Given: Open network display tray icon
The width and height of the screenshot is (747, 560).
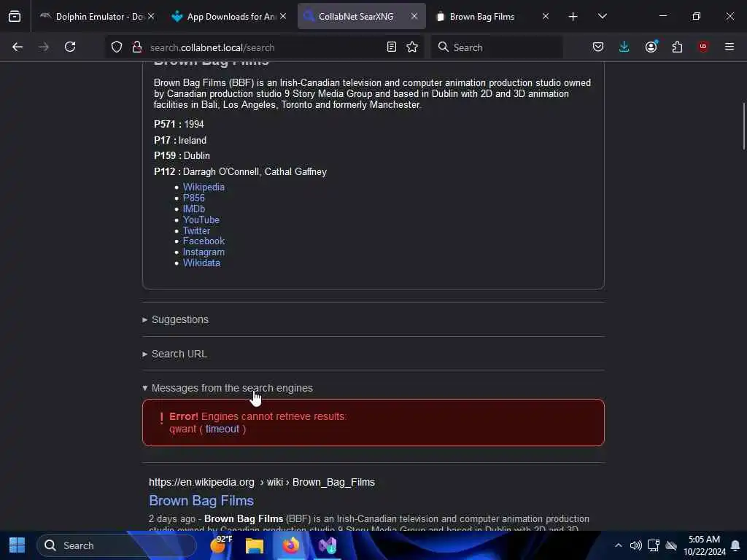Looking at the screenshot, I should pyautogui.click(x=654, y=545).
